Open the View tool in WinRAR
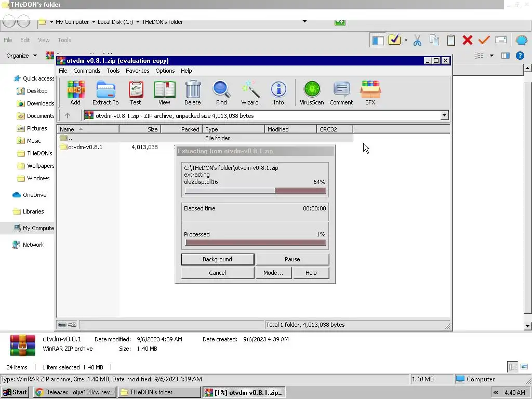This screenshot has width=532, height=399. (164, 92)
